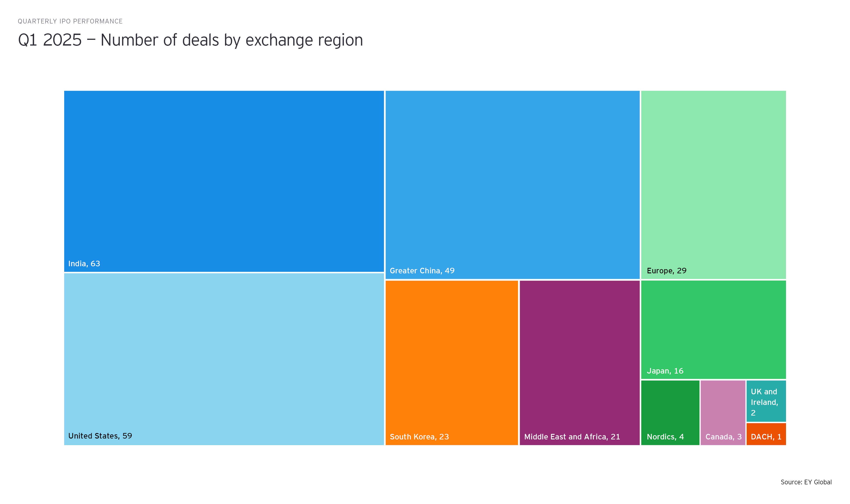Click the Source: EY Global text
The image size is (850, 504).
[x=806, y=482]
